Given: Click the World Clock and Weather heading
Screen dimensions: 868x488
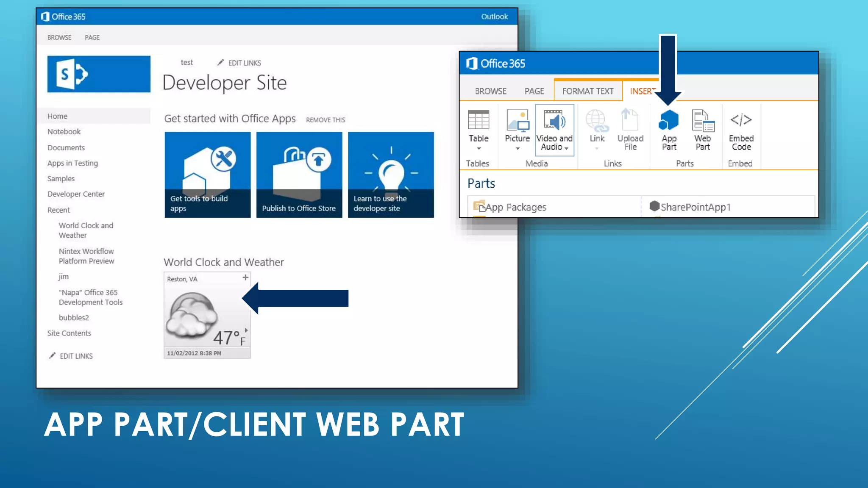Looking at the screenshot, I should pyautogui.click(x=224, y=262).
